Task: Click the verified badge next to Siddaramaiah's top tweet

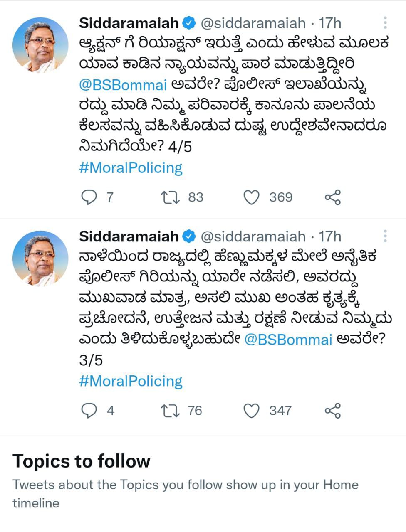Action: coord(190,23)
